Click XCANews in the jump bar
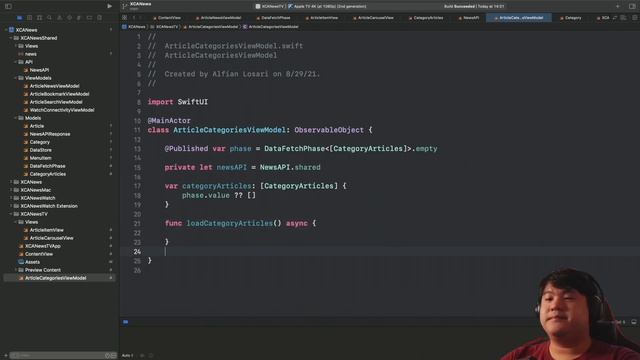The width and height of the screenshot is (640, 360). pos(134,27)
